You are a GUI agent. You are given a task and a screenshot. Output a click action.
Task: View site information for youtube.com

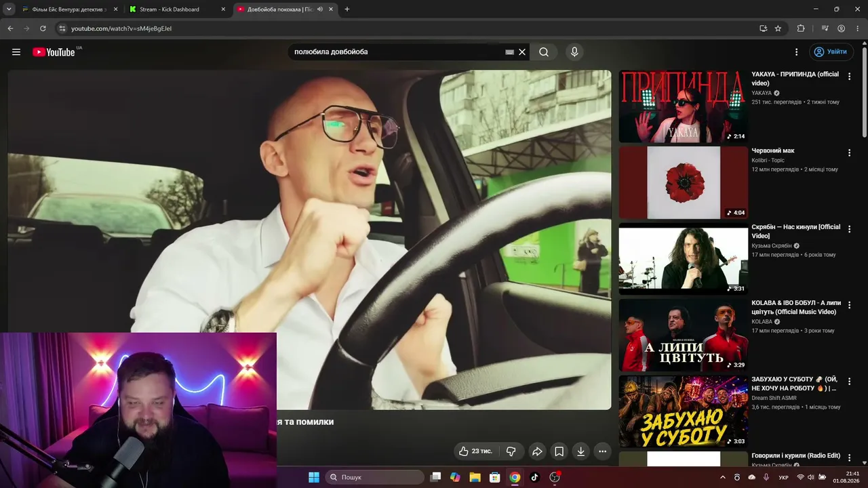62,28
